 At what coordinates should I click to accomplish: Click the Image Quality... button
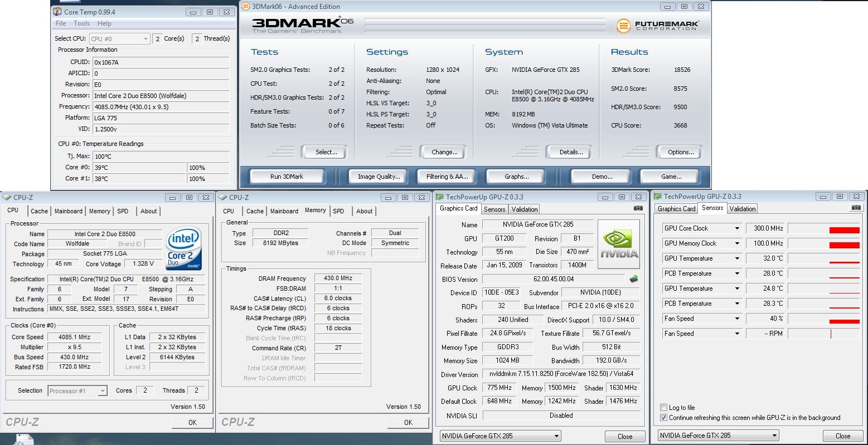coord(379,177)
